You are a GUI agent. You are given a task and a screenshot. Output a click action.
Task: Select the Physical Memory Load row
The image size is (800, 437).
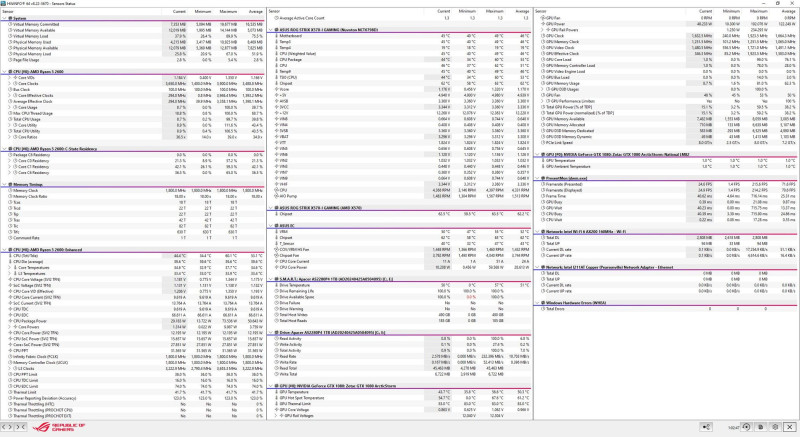tap(133, 54)
